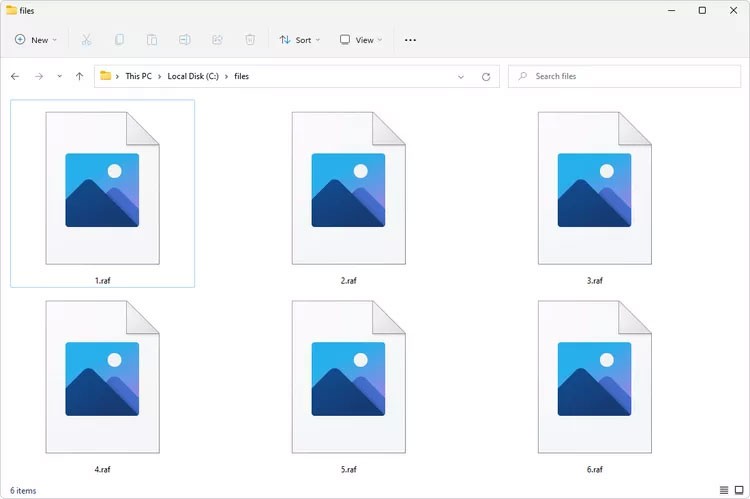Go up one folder level

click(x=79, y=76)
